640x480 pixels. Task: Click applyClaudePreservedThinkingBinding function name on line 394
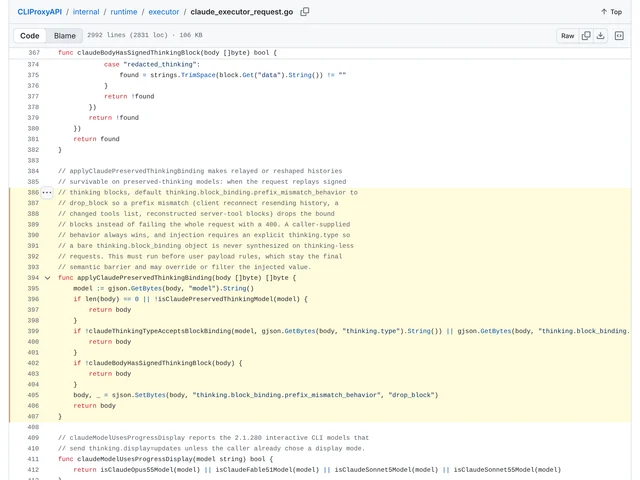pos(144,278)
